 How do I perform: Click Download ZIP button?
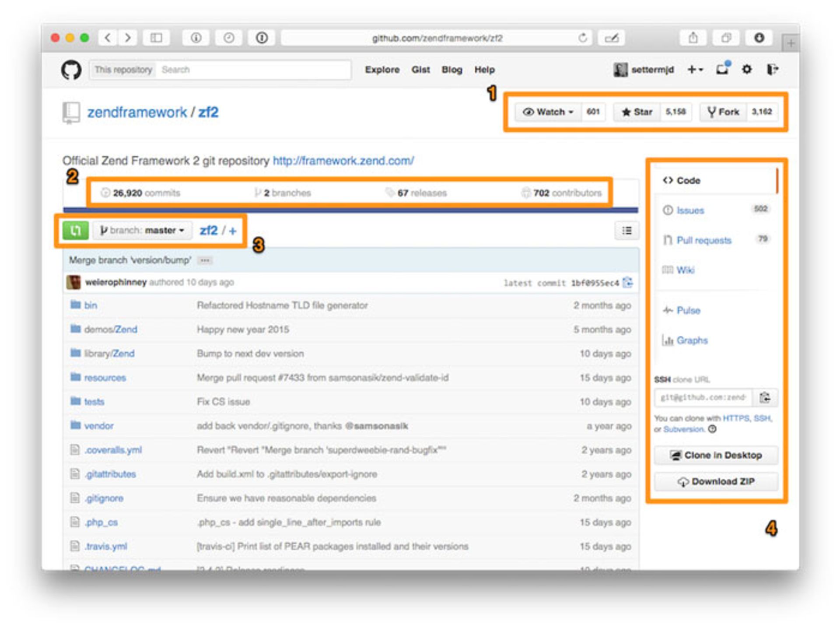click(716, 481)
